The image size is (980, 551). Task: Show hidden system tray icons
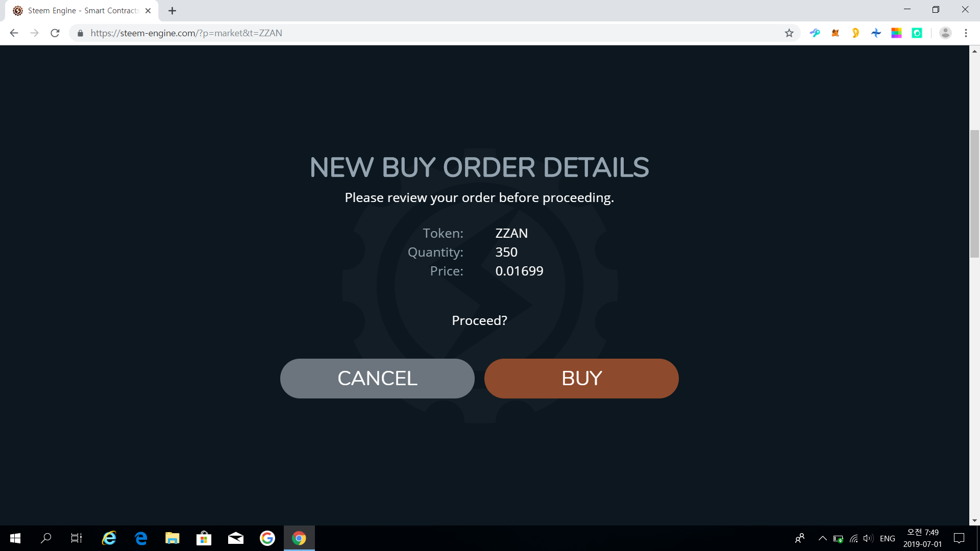[x=822, y=538]
